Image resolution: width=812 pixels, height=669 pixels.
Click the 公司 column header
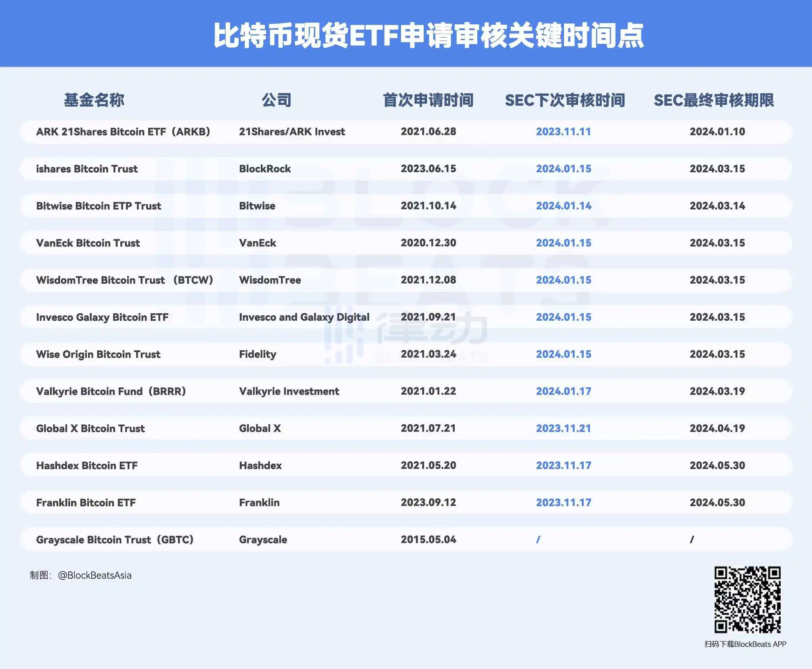277,99
